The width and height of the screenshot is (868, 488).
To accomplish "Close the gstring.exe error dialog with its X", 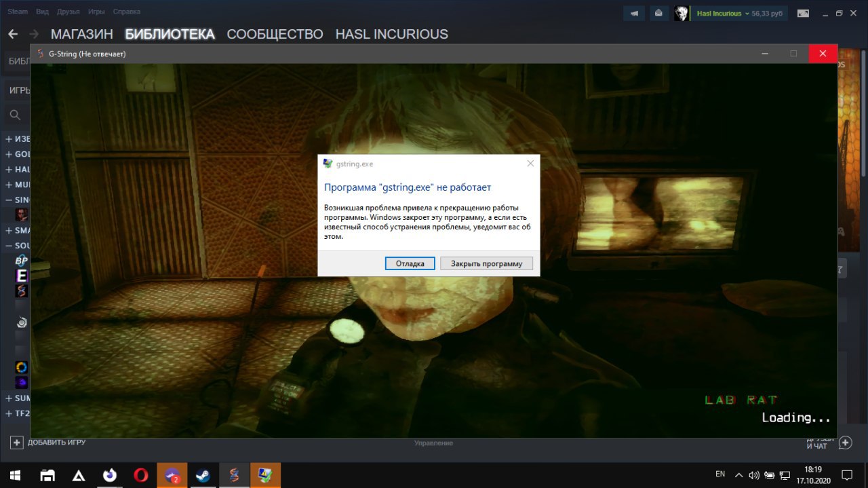I will (530, 164).
